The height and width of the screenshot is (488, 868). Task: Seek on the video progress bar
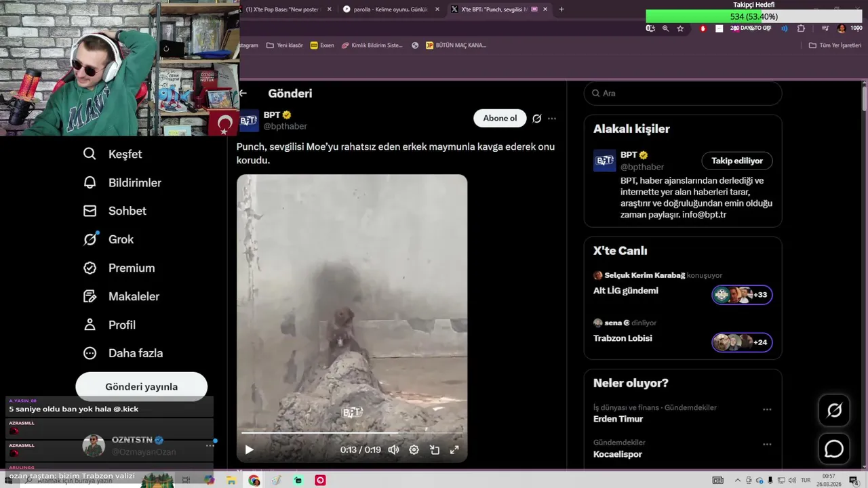point(352,432)
